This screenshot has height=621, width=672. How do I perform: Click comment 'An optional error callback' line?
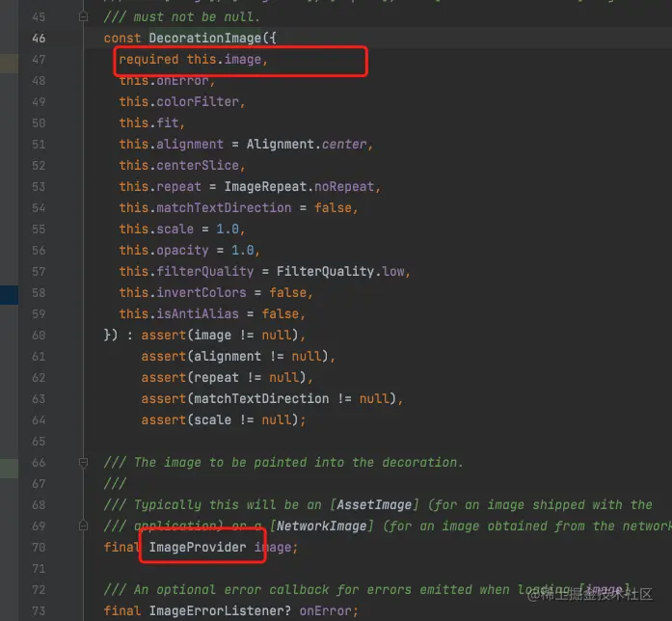point(367,590)
